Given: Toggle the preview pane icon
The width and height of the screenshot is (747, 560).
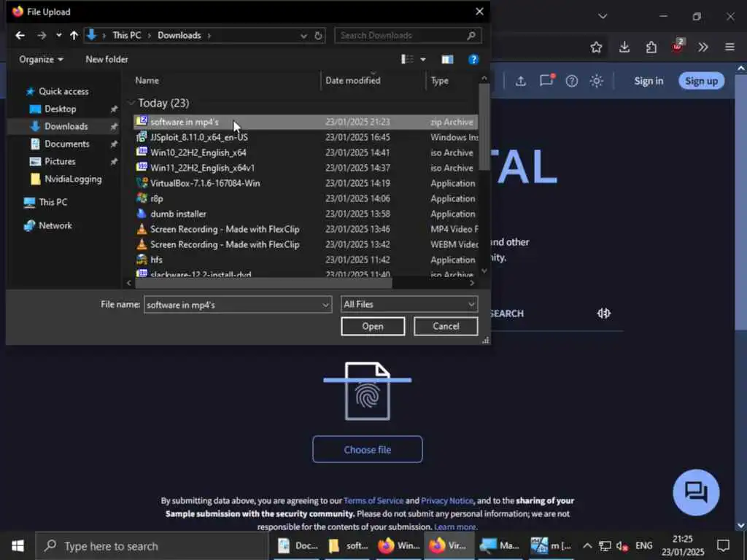Looking at the screenshot, I should pyautogui.click(x=447, y=60).
